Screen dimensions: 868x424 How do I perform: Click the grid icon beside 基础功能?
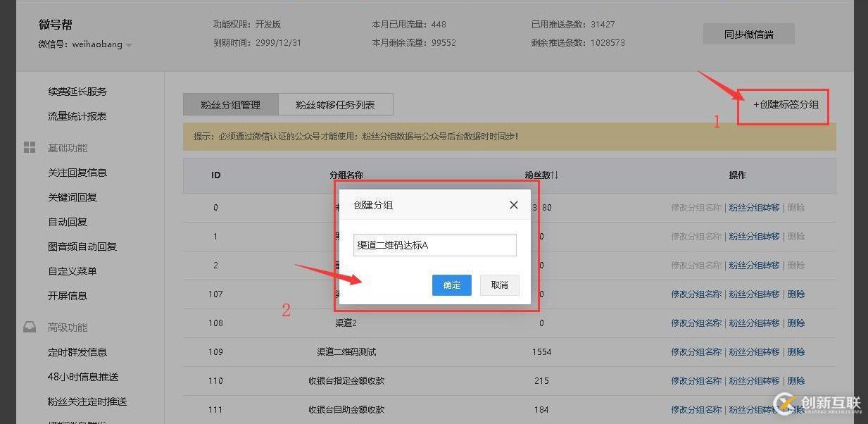click(x=30, y=147)
